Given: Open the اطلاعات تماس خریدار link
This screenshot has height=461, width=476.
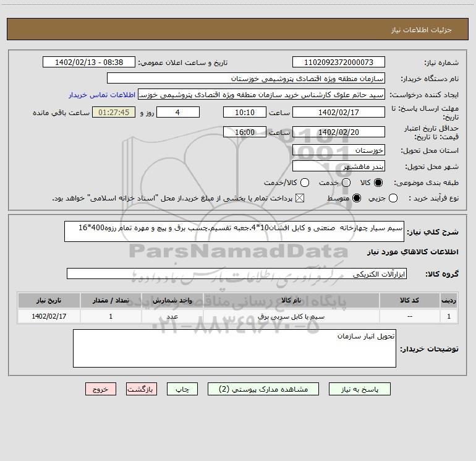Looking at the screenshot, I should 102,95.
